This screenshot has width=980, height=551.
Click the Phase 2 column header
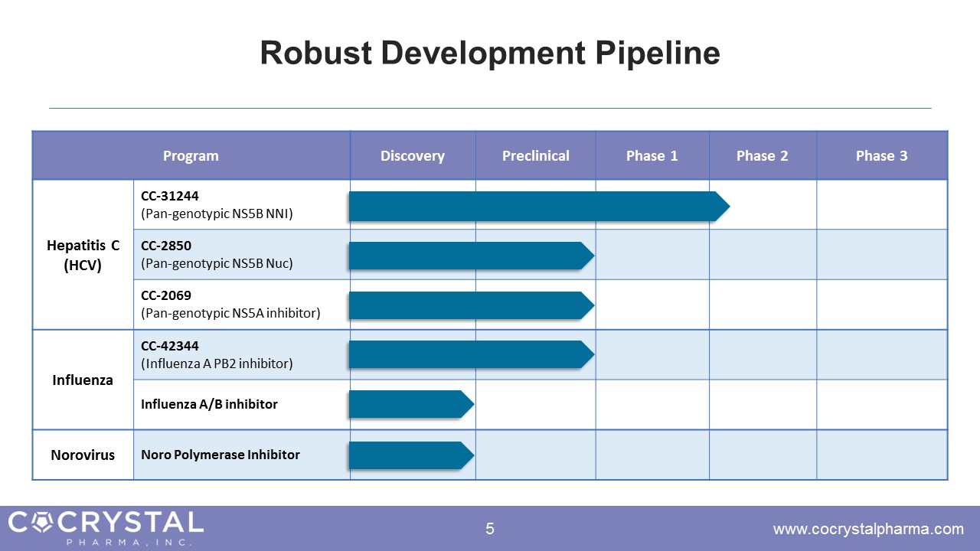762,156
